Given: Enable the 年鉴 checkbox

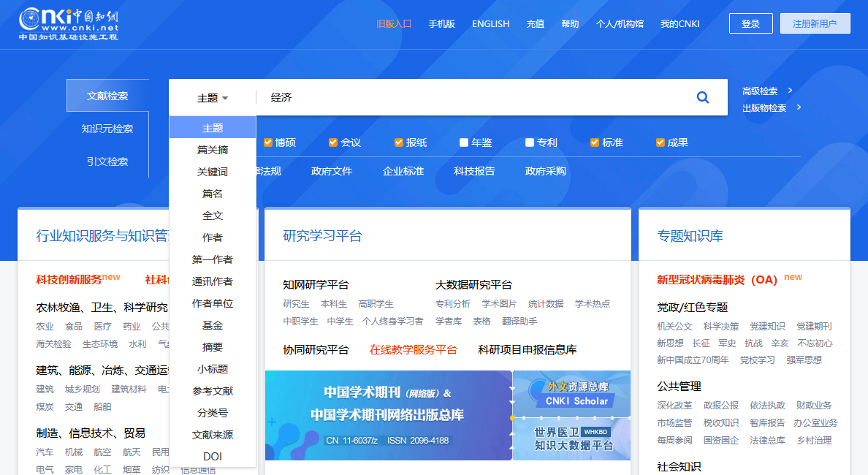Looking at the screenshot, I should tap(464, 142).
